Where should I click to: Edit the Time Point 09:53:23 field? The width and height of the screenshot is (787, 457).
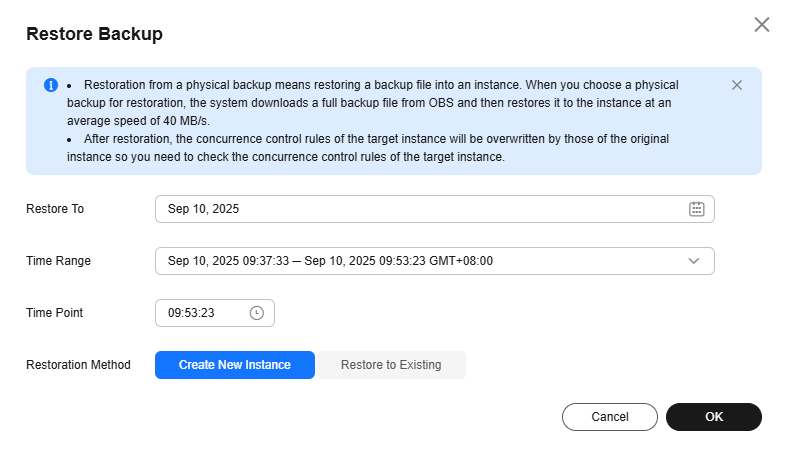(x=215, y=313)
